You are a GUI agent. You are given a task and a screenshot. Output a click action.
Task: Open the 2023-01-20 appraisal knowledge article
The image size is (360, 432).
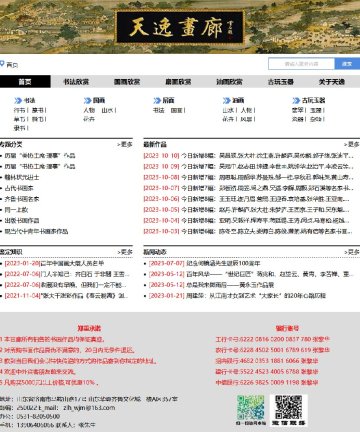tap(54, 263)
